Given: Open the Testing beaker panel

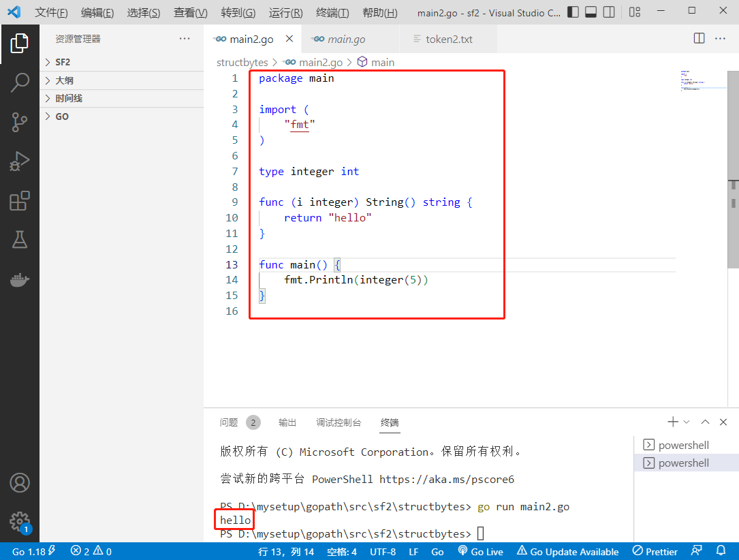Looking at the screenshot, I should point(20,240).
